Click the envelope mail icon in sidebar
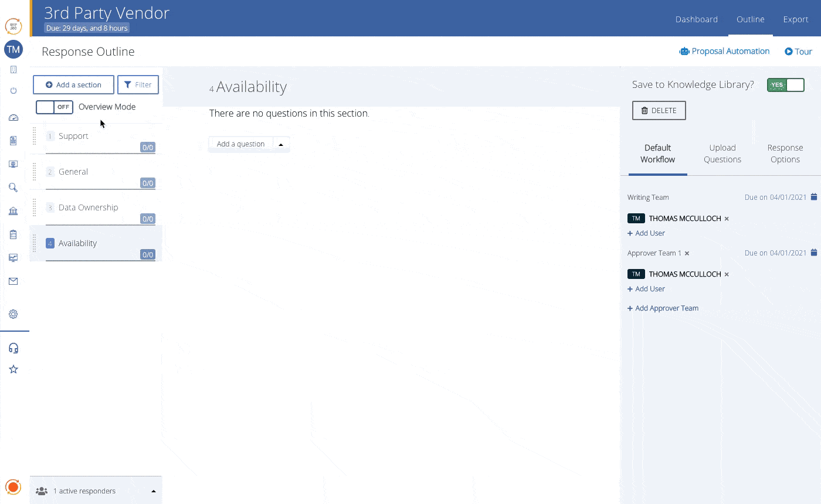The image size is (821, 504). click(x=13, y=281)
